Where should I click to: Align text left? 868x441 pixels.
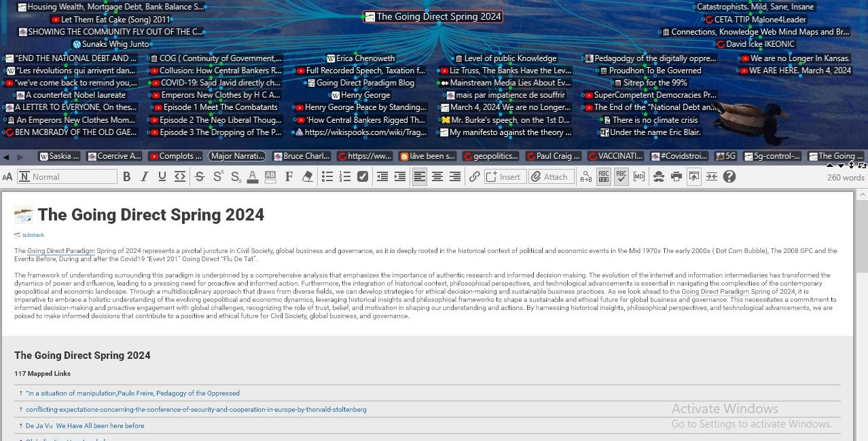point(420,176)
